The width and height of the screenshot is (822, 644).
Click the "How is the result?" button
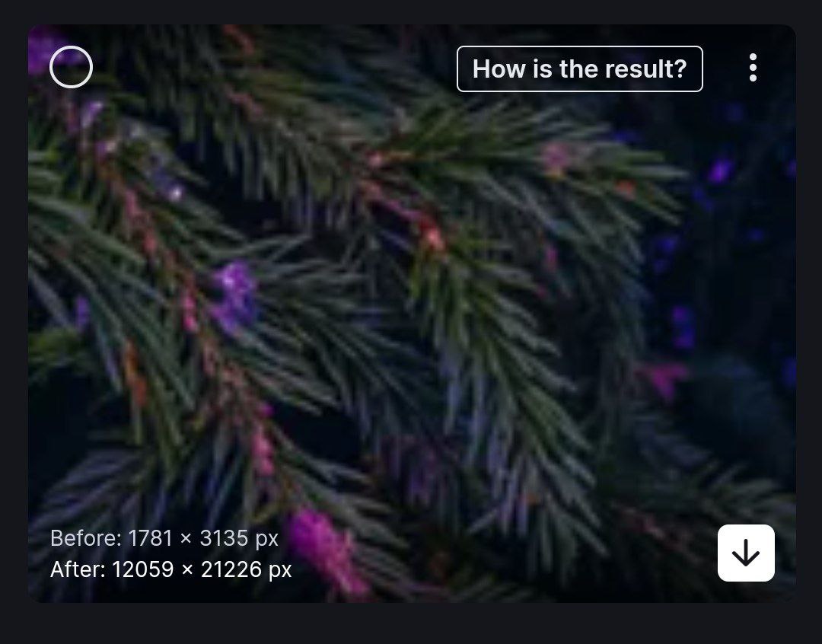click(x=580, y=69)
